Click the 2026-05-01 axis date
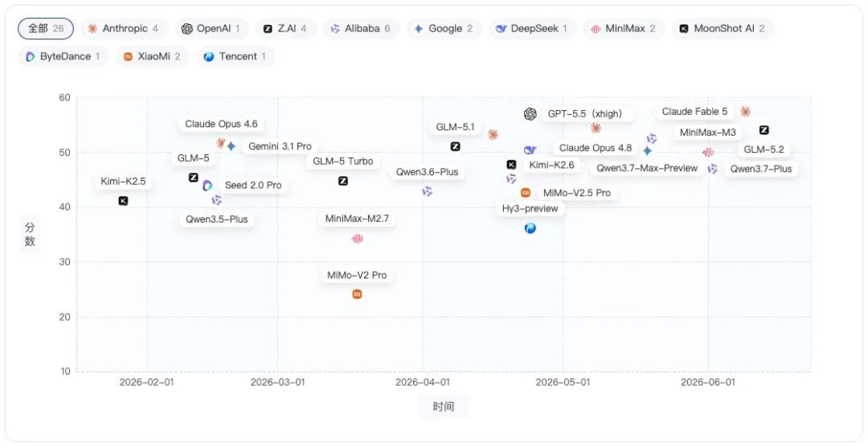The height and width of the screenshot is (446, 868). click(x=563, y=382)
